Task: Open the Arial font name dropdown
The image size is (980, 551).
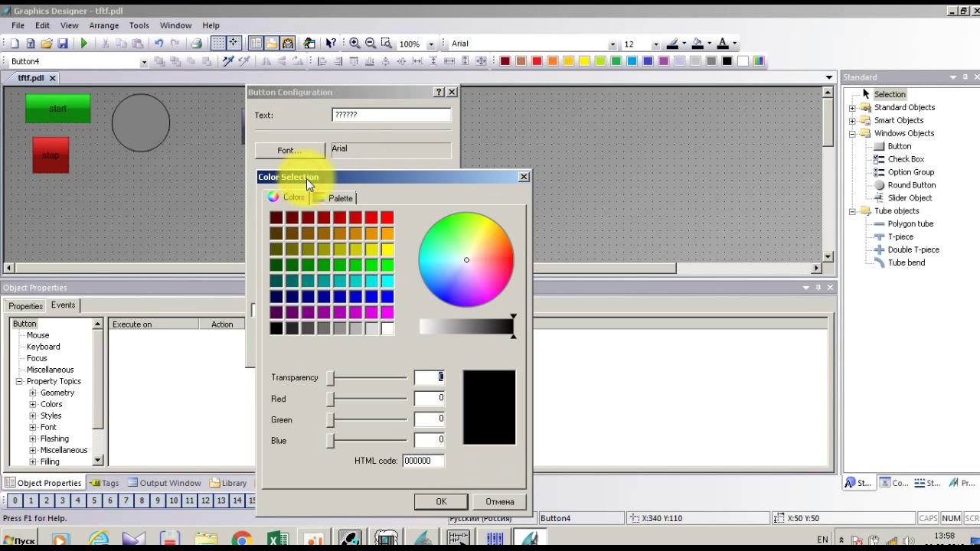Action: click(612, 44)
